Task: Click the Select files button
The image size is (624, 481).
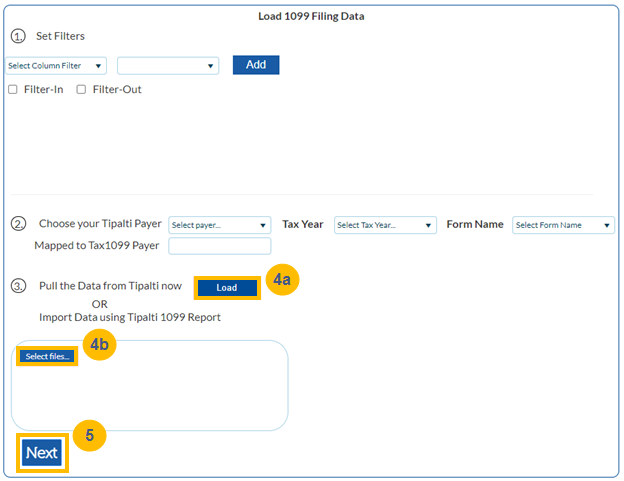Action: [x=48, y=357]
